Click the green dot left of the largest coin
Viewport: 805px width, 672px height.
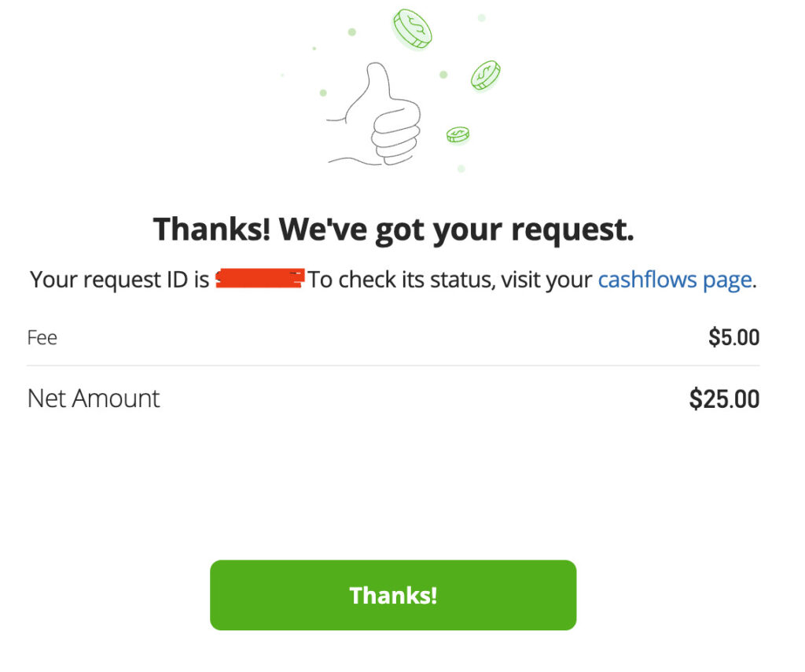click(352, 32)
